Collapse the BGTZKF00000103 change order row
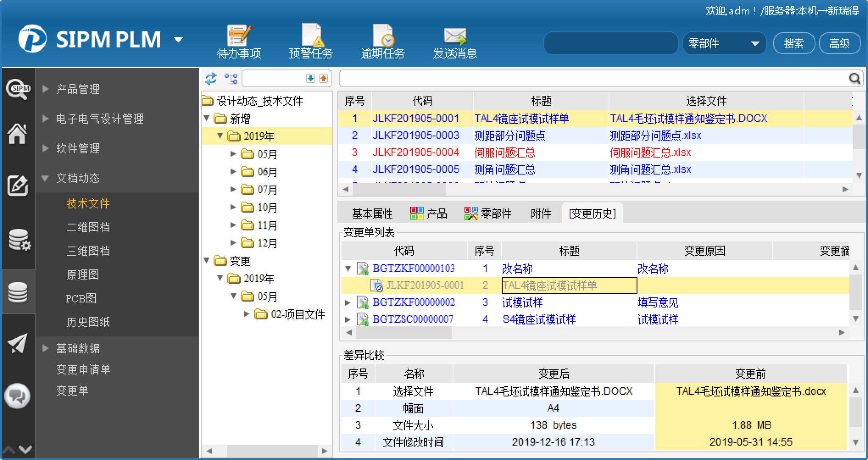 [x=348, y=269]
